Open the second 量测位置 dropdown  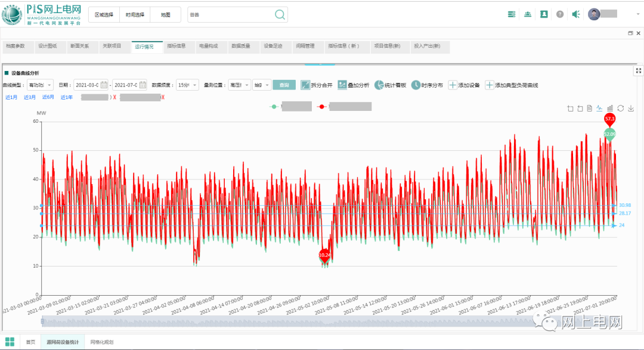click(262, 85)
